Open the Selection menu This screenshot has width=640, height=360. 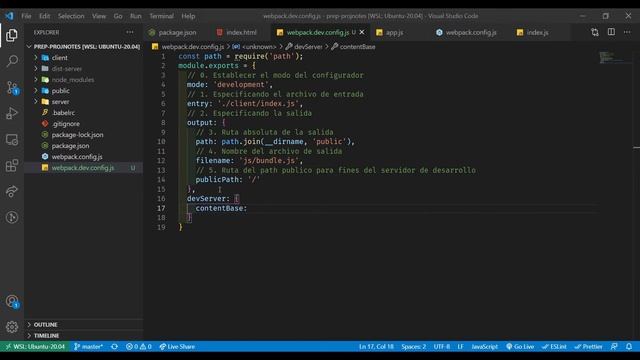pos(71,16)
